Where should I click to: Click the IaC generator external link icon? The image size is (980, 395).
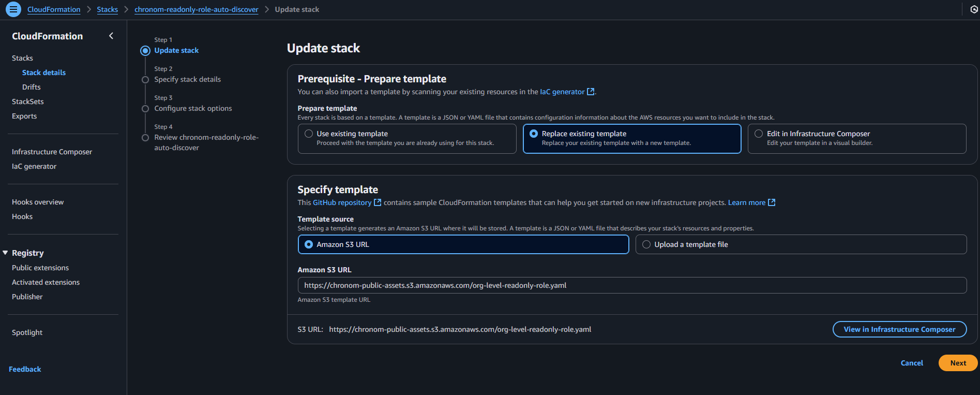tap(591, 92)
